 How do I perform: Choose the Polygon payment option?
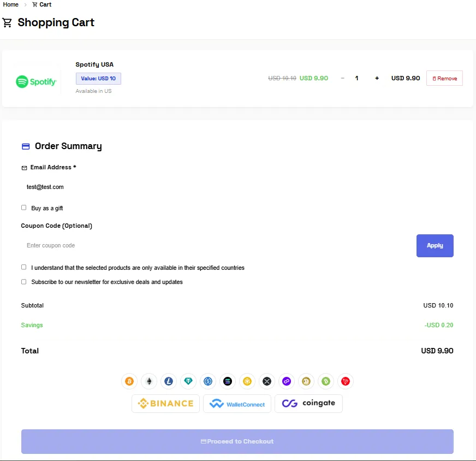(287, 381)
